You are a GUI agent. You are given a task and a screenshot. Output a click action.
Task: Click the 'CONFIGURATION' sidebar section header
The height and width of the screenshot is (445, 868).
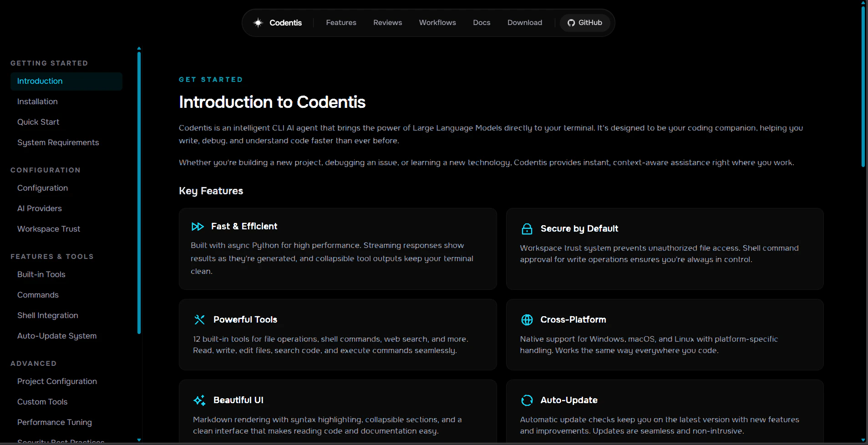[x=46, y=170]
